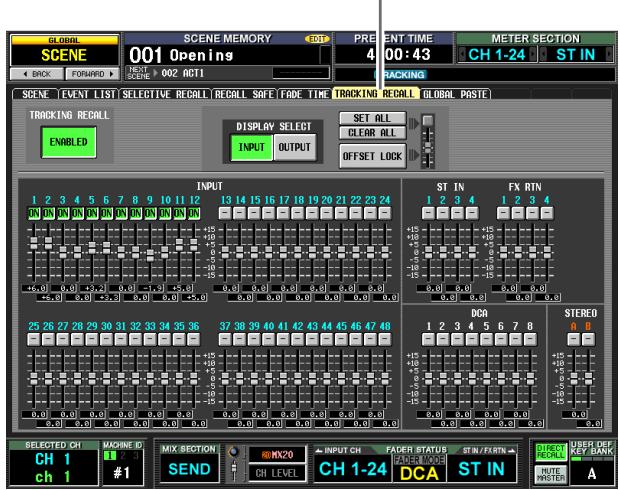This screenshot has height=490, width=620.
Task: Click the CH LEVEL indicator
Action: pyautogui.click(x=277, y=473)
